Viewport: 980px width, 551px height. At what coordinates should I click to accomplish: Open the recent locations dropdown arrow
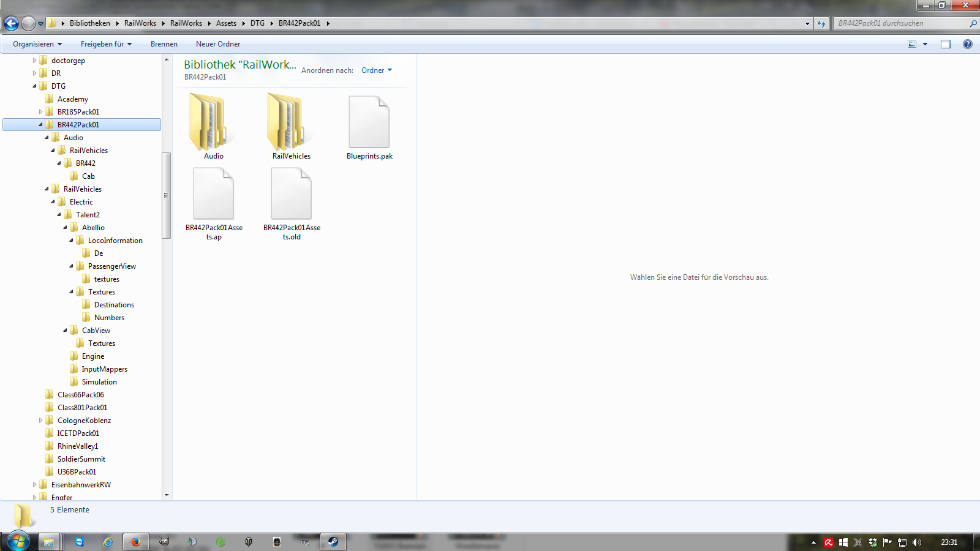pyautogui.click(x=41, y=24)
